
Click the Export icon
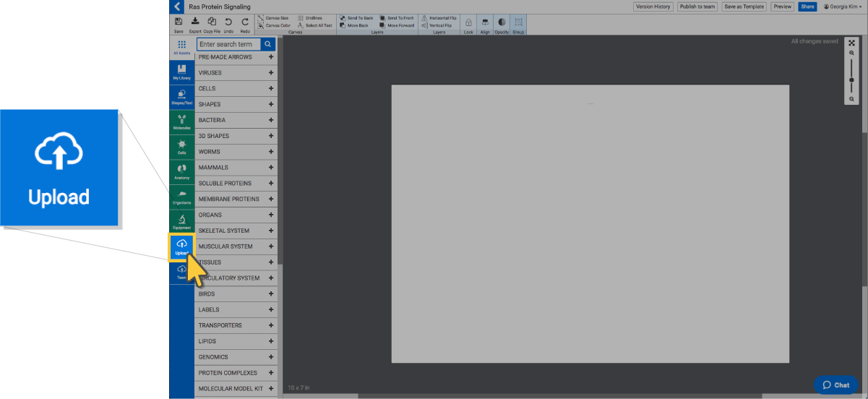pyautogui.click(x=195, y=25)
